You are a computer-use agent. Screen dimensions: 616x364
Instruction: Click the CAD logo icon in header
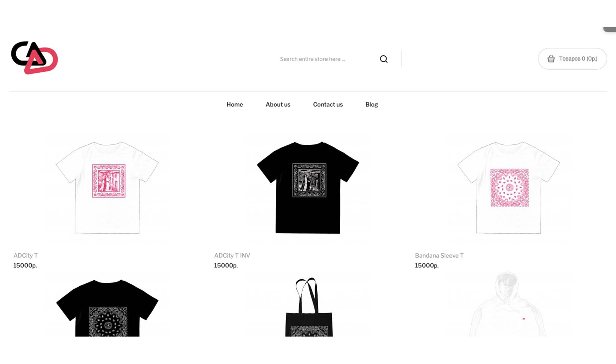[34, 58]
